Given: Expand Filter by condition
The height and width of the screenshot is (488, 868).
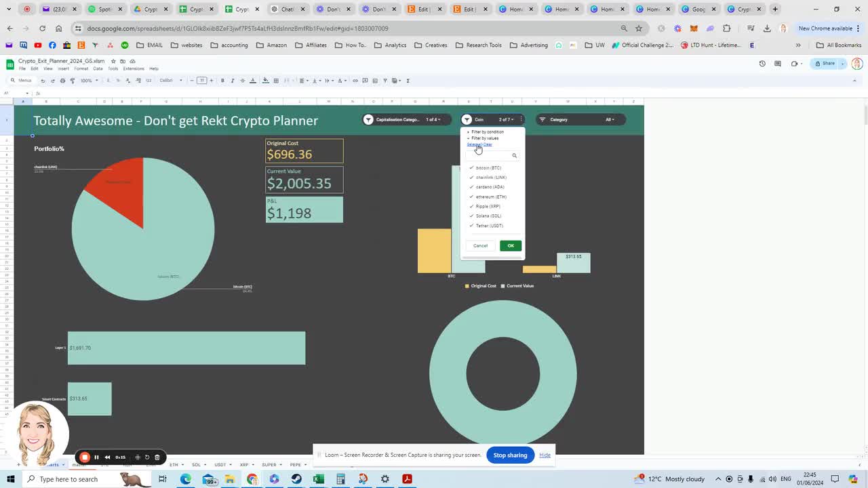Looking at the screenshot, I should (x=486, y=131).
